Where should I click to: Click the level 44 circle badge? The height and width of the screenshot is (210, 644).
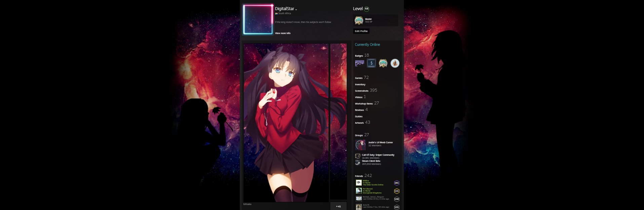(x=367, y=9)
